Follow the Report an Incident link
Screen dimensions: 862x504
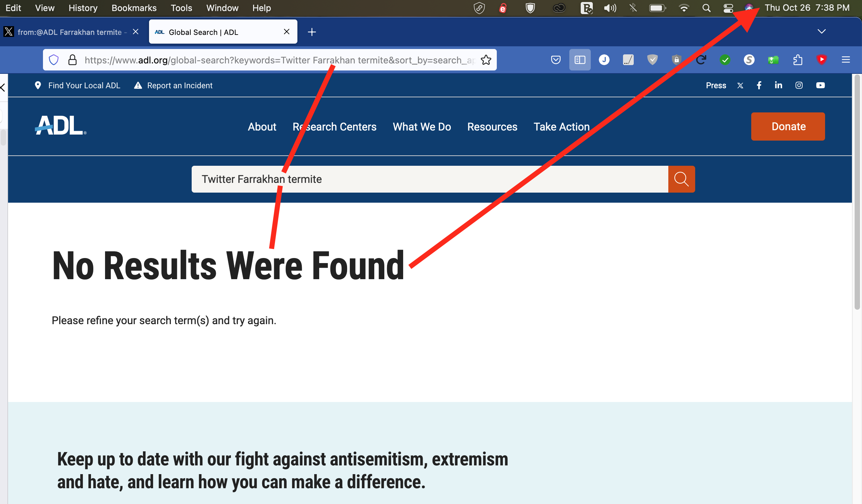179,86
